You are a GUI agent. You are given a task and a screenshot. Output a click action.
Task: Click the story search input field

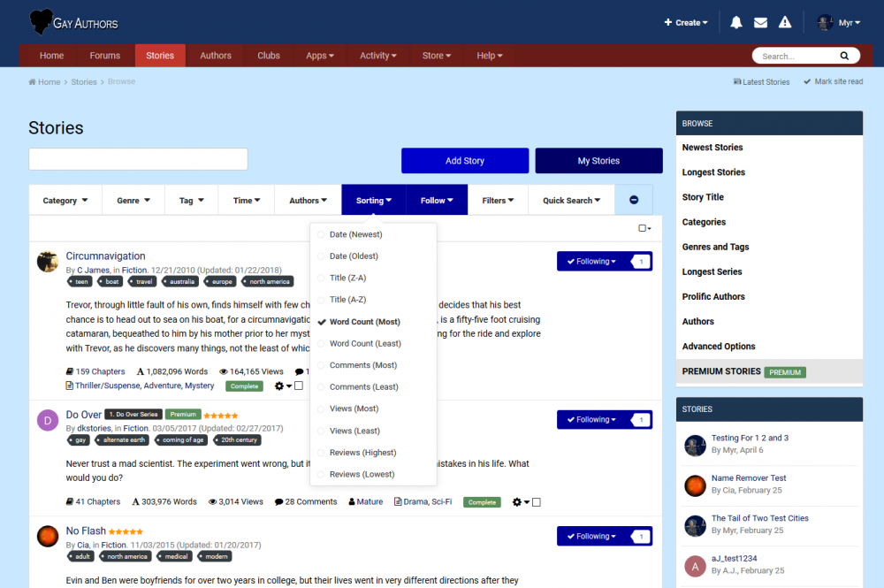click(138, 159)
